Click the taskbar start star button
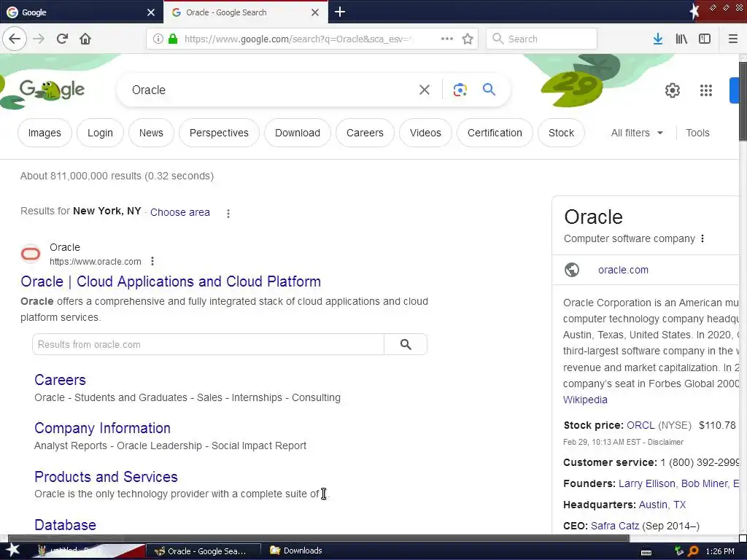The width and height of the screenshot is (747, 560). (12, 550)
